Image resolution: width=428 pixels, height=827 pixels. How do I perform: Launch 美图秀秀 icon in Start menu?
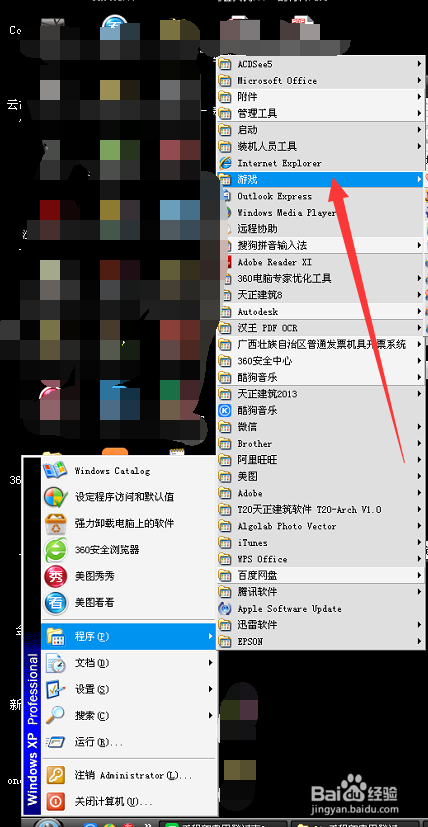point(55,576)
